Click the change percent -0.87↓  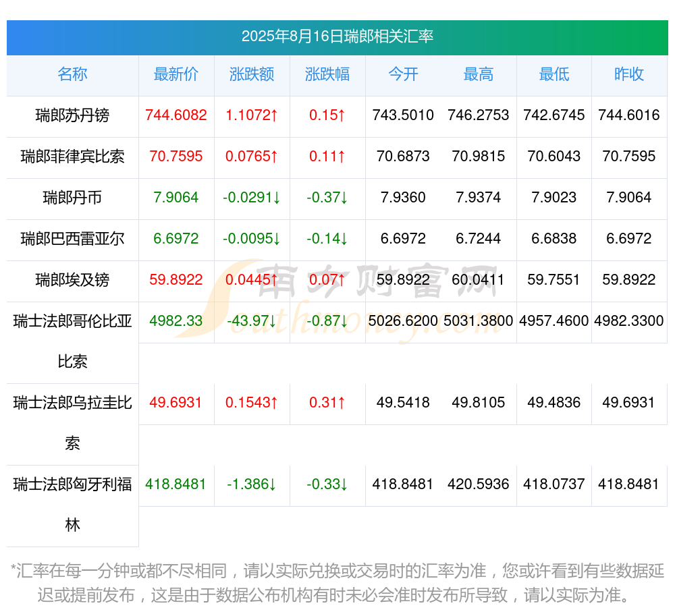(327, 321)
